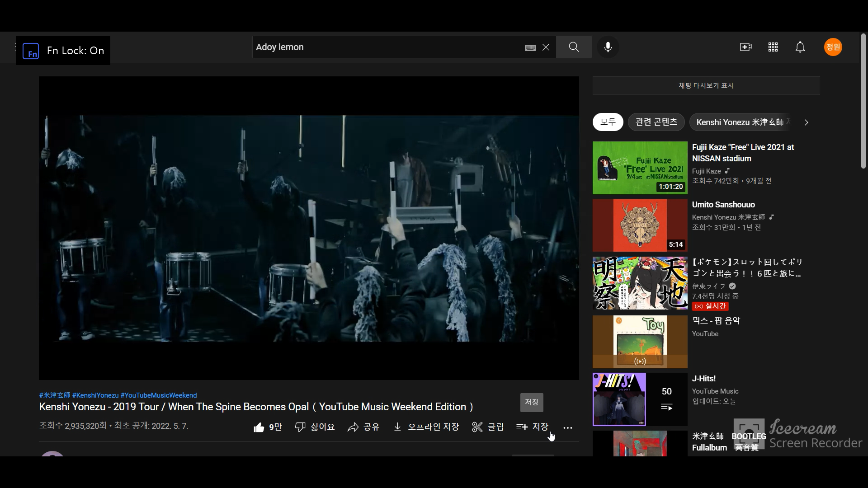Open the notifications bell
Screen dimensions: 868x488
click(800, 47)
